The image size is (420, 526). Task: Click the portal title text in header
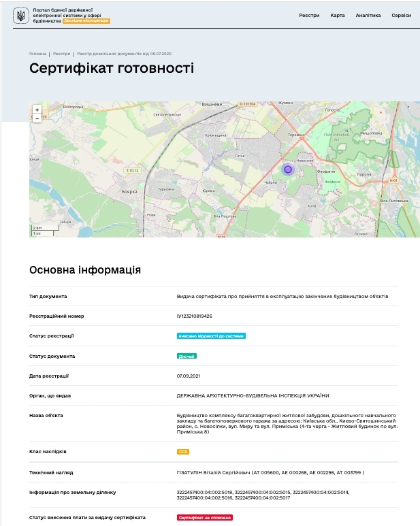[x=67, y=15]
